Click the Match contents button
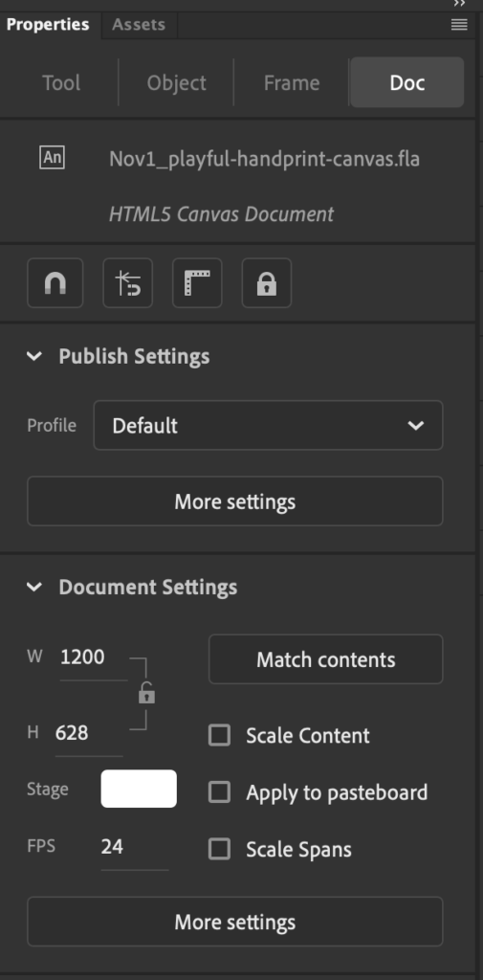This screenshot has width=483, height=980. 325,659
